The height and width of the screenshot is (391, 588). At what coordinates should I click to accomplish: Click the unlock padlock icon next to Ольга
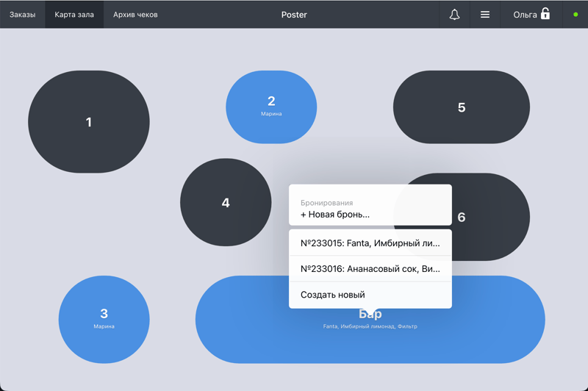(545, 14)
